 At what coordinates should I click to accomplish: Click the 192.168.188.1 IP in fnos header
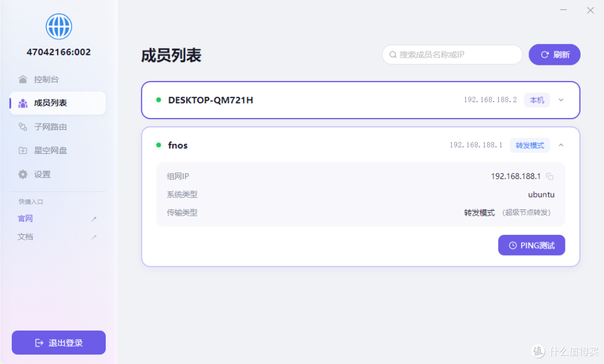coord(476,145)
